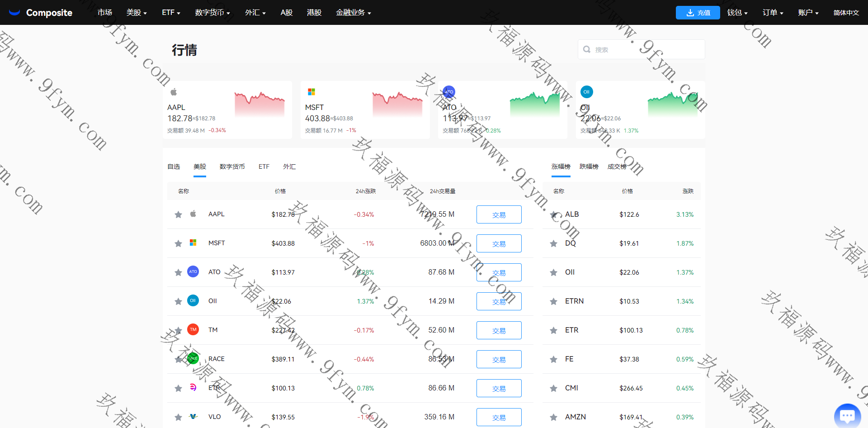Image resolution: width=868 pixels, height=428 pixels.
Task: Click the Apple icon in AAPL row
Action: tap(193, 214)
